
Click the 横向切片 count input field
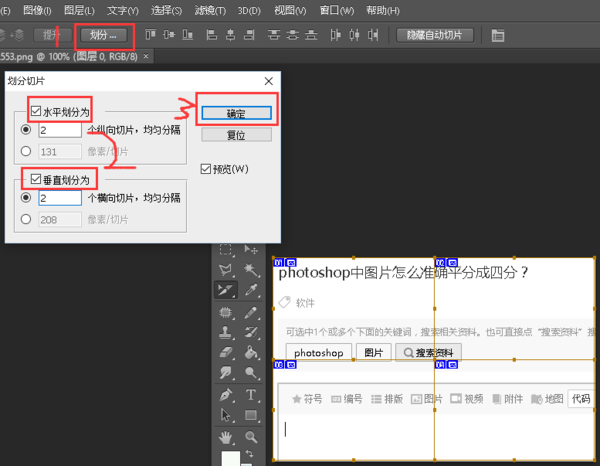[60, 198]
